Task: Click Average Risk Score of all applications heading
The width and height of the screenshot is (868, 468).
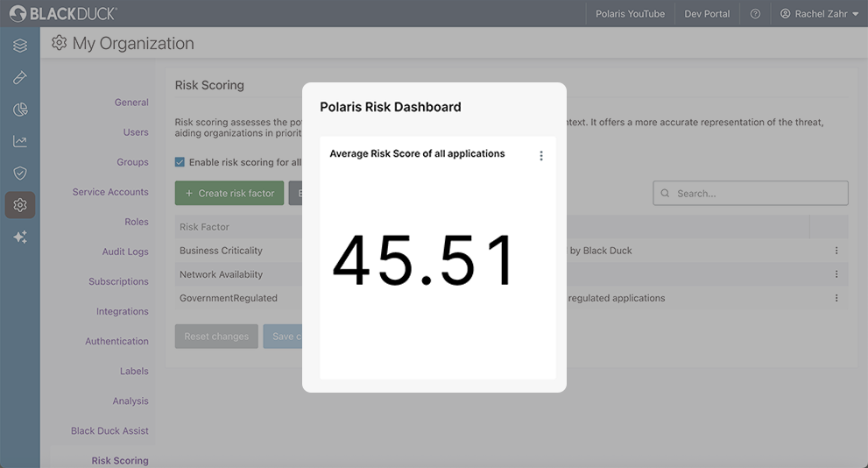Action: (x=417, y=153)
